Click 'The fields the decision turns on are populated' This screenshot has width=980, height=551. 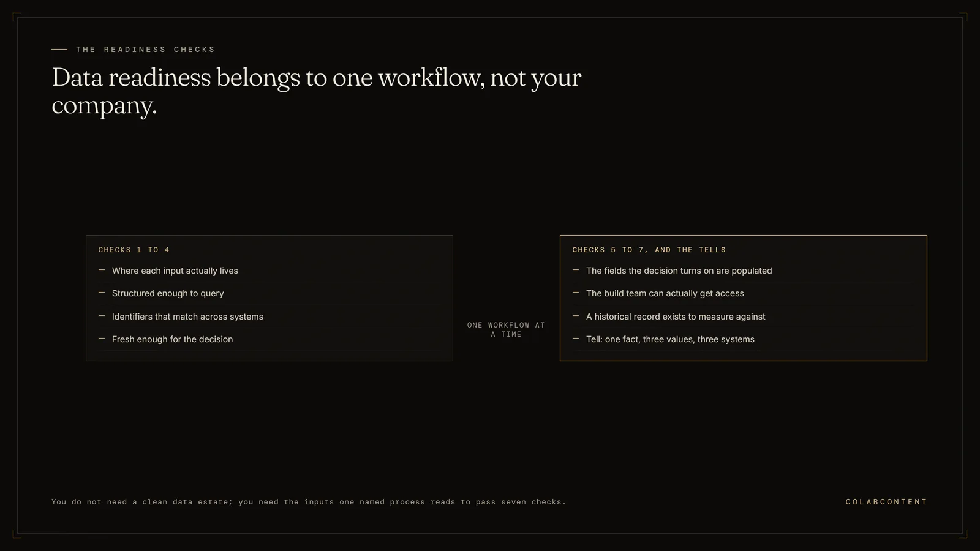click(679, 271)
